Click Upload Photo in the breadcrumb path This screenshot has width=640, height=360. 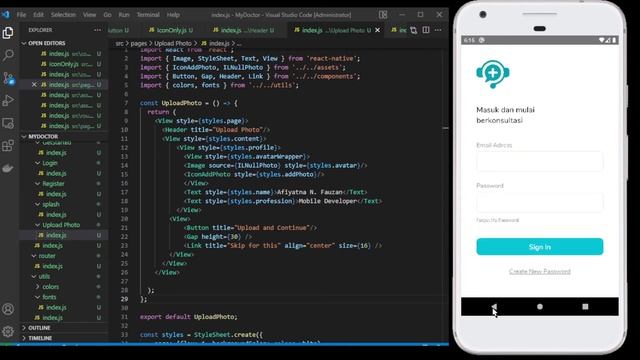pos(173,43)
